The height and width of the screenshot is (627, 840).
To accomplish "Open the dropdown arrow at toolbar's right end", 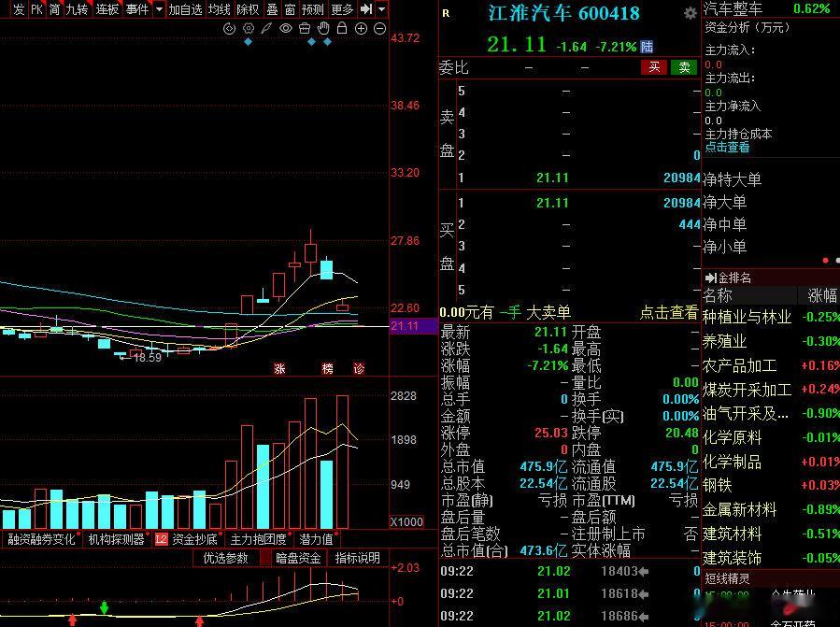I will 381,9.
